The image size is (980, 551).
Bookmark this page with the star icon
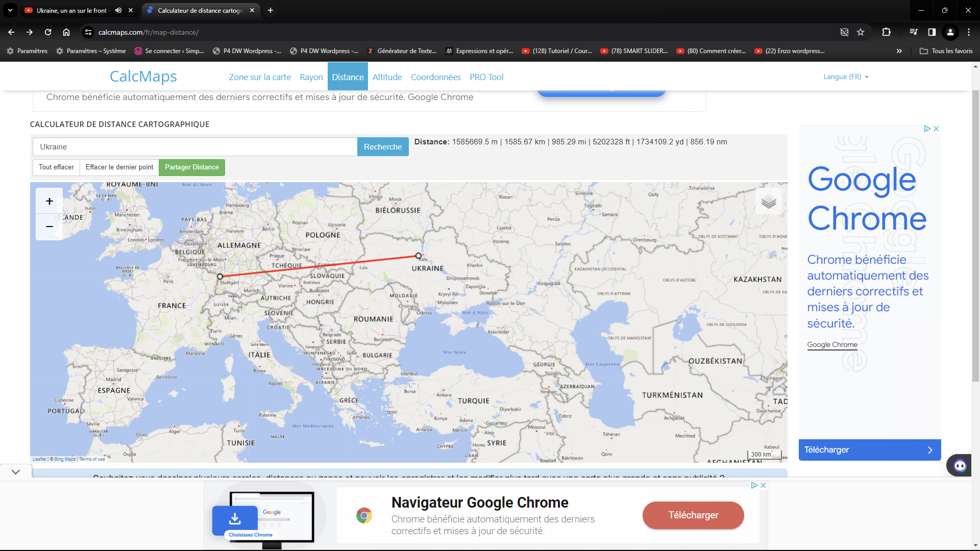861,32
